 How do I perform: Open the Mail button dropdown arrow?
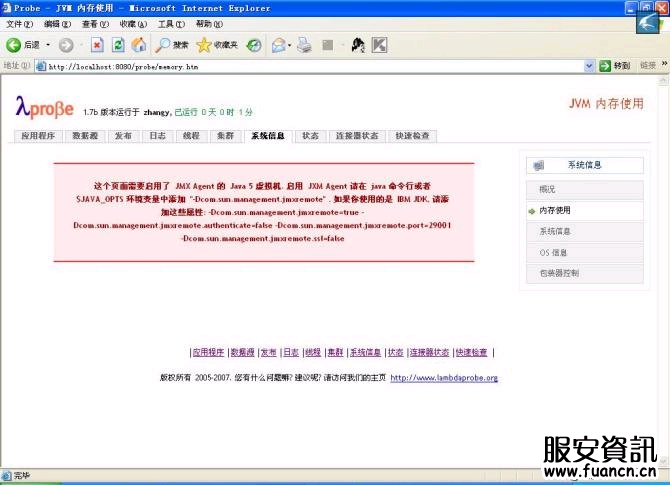(x=290, y=45)
